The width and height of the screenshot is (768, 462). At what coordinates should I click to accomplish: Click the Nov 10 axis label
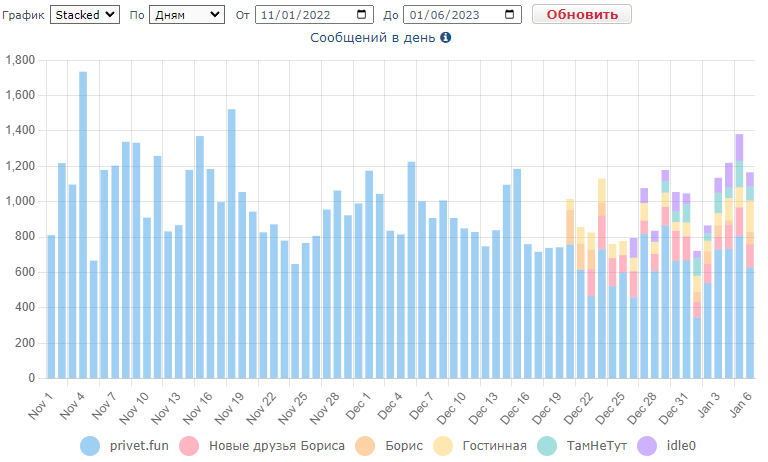[134, 408]
